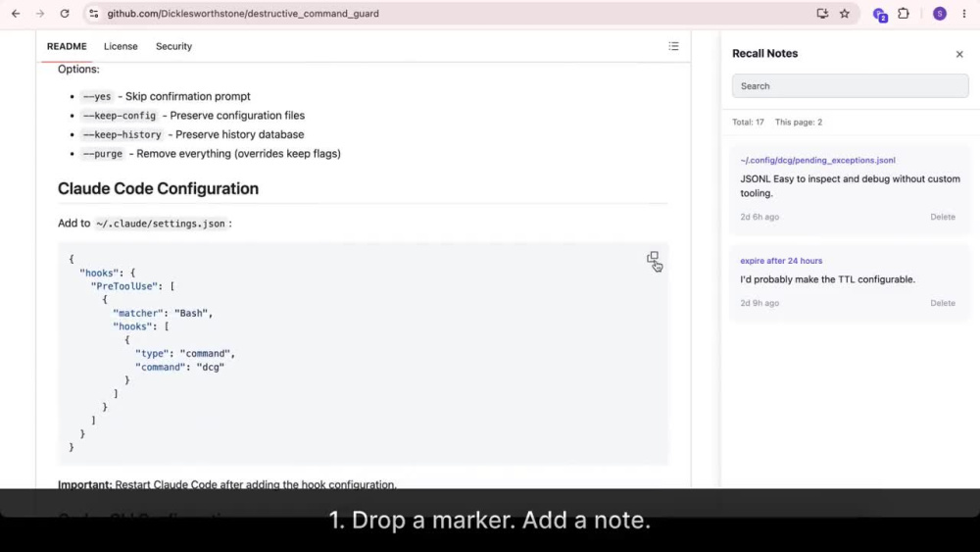Click the '"type": "command"' code line
980x552 pixels.
tap(185, 354)
